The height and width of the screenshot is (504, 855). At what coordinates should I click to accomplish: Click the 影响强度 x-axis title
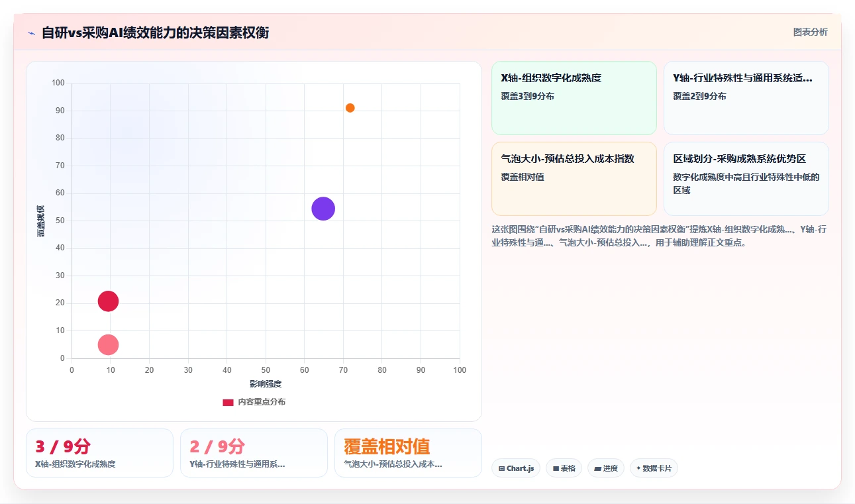tap(266, 384)
